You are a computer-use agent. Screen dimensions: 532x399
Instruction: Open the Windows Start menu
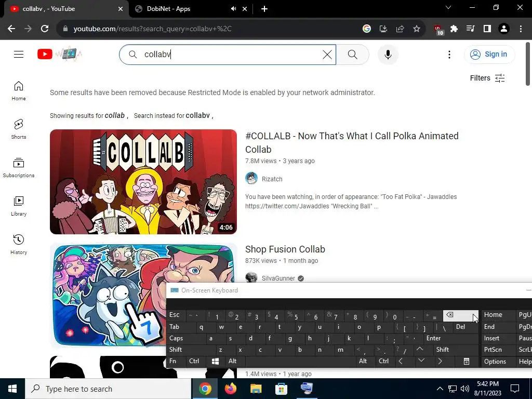(x=12, y=389)
